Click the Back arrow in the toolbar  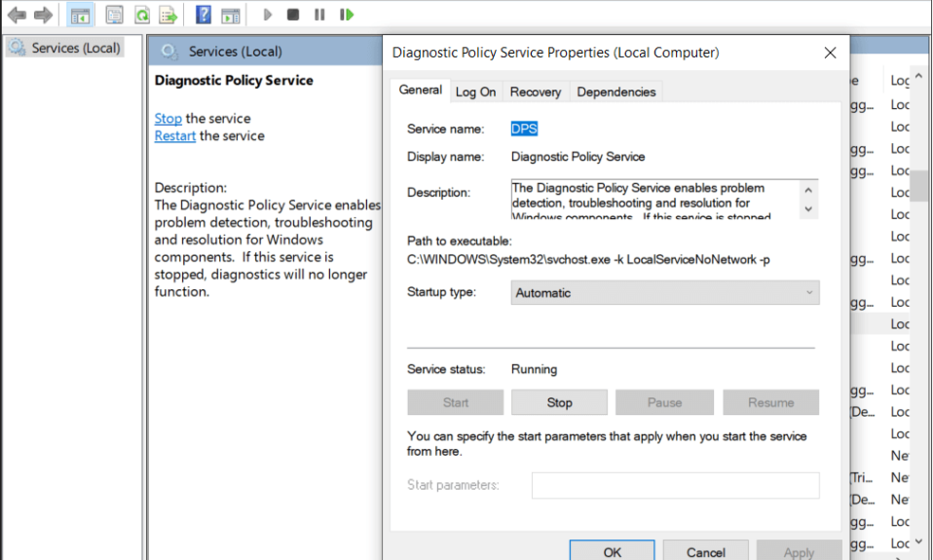click(x=17, y=15)
